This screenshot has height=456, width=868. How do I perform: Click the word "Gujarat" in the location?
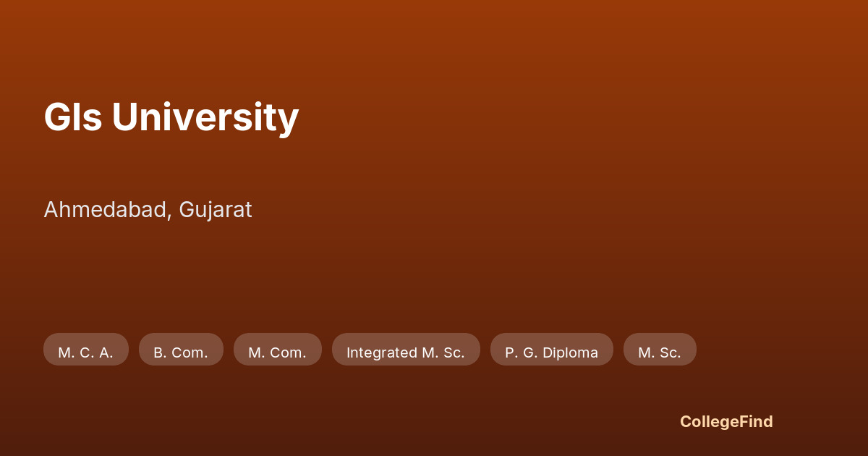216,210
